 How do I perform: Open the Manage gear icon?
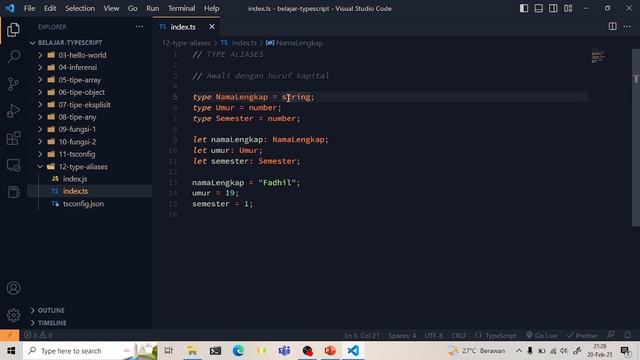pyautogui.click(x=13, y=315)
